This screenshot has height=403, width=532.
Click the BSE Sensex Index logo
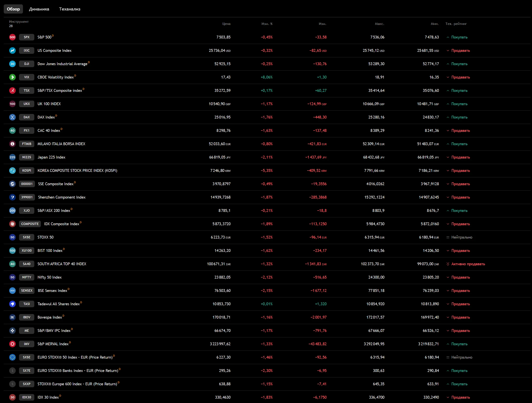coord(12,291)
